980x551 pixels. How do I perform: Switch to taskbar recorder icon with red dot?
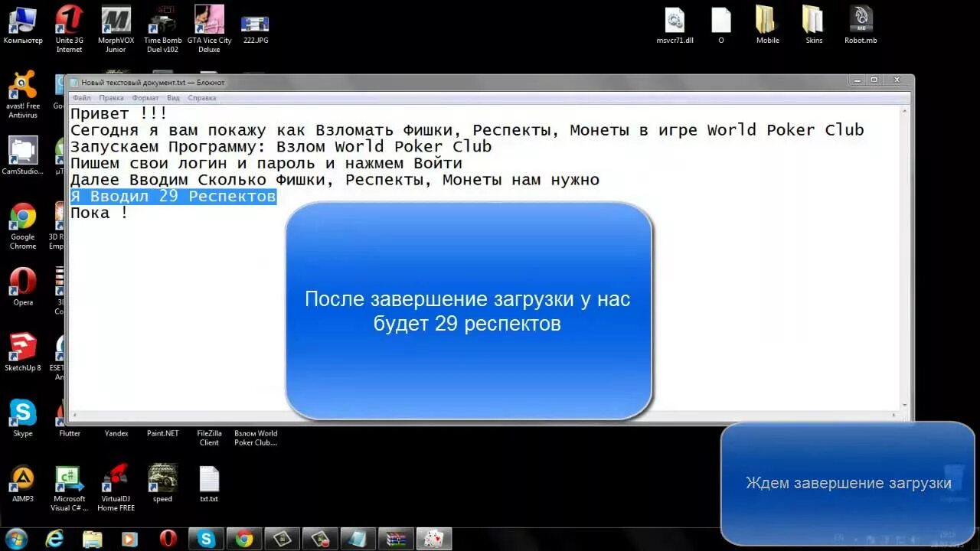[320, 539]
